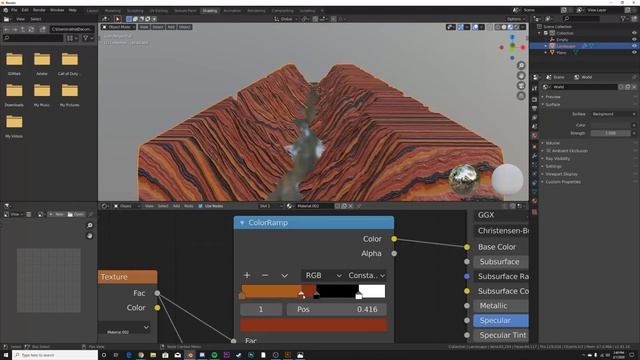Open the Christensen-Burley subsurface method dropdown
This screenshot has height=360, width=640.
501,231
